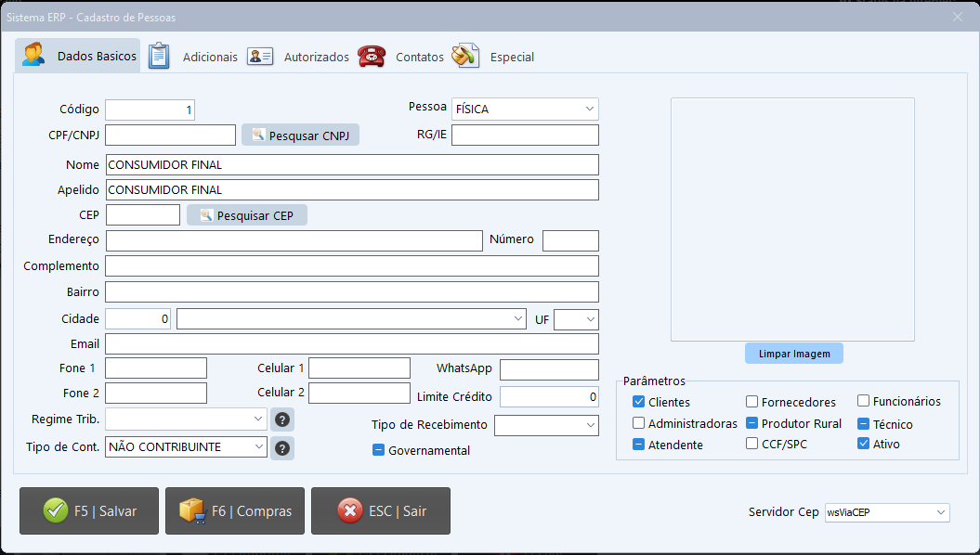Toggle the Atendente checkbox
980x555 pixels.
coord(638,444)
